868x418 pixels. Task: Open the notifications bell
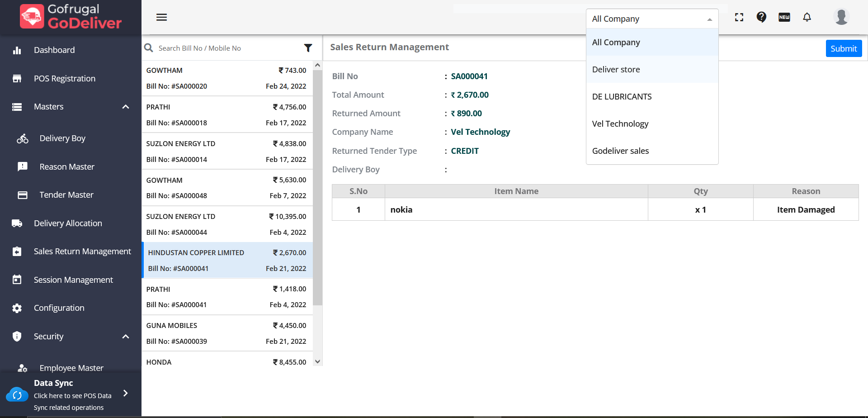807,17
